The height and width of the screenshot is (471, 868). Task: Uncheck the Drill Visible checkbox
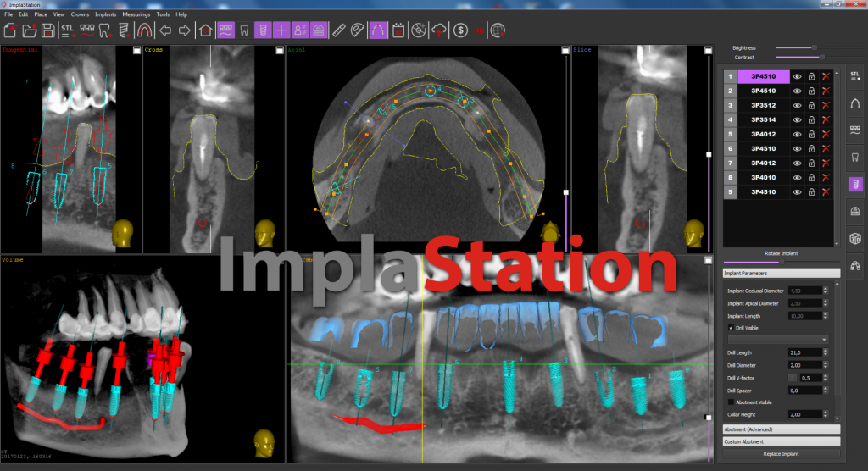(731, 328)
